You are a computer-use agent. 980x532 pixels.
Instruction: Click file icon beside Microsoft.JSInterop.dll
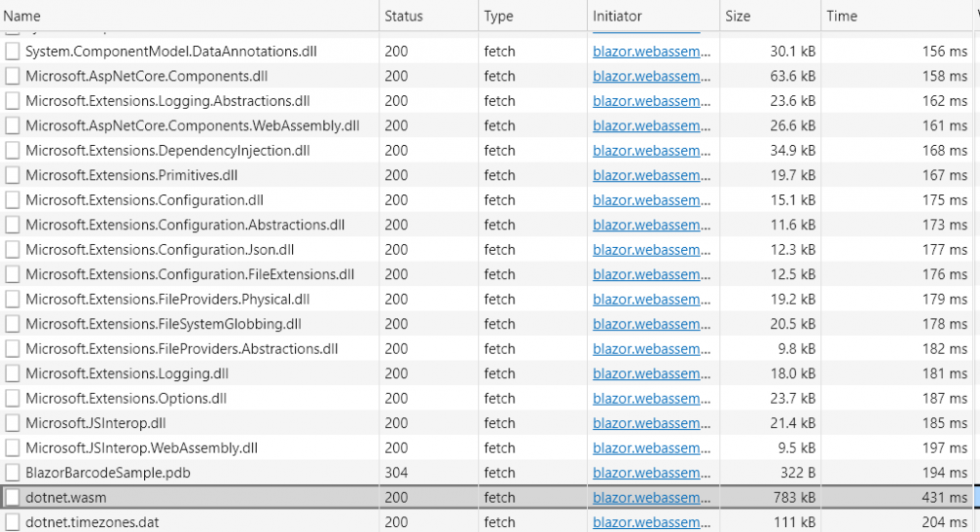pos(13,423)
